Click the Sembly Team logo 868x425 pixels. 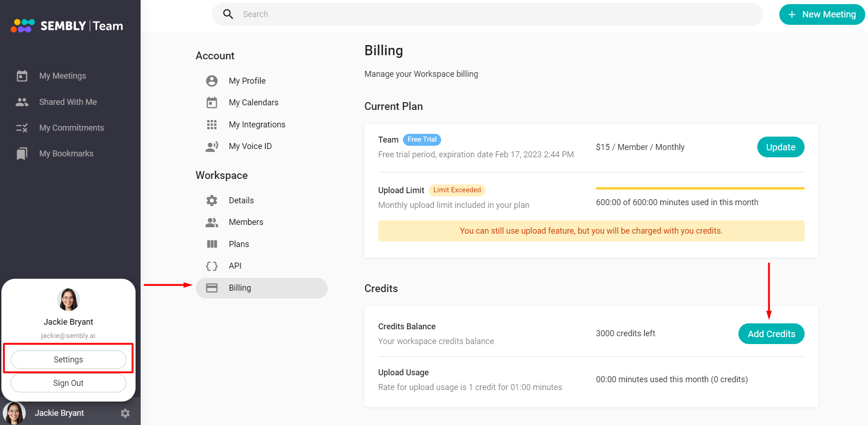pos(67,26)
